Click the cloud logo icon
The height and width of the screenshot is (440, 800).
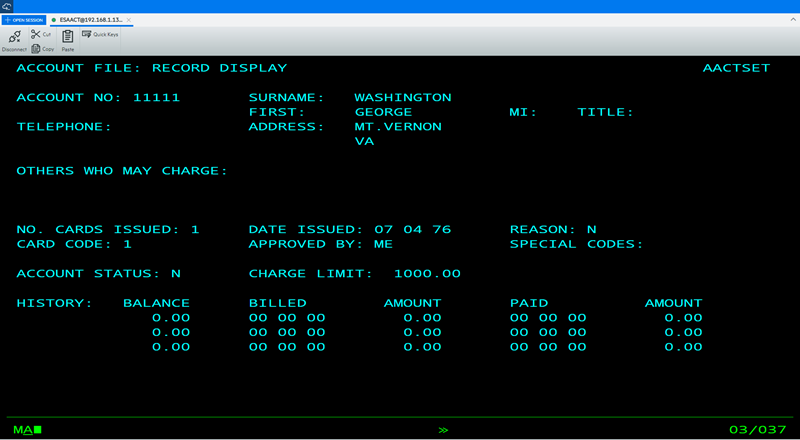[x=7, y=7]
